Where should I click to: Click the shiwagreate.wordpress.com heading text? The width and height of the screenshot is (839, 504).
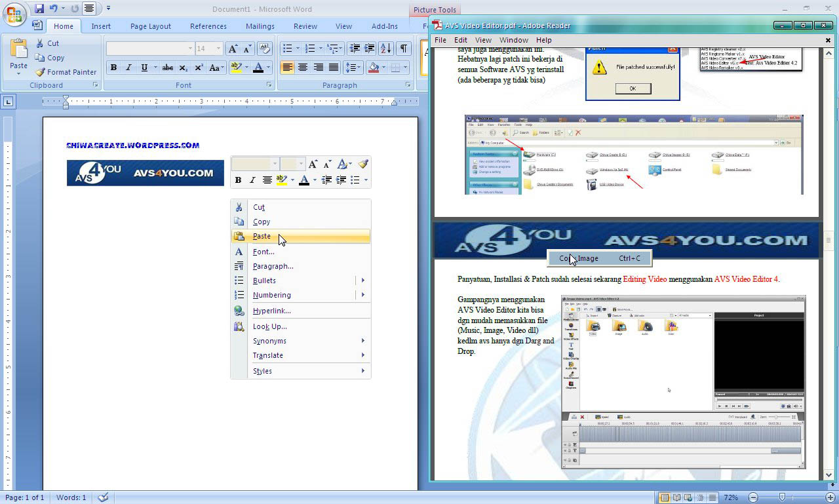click(x=133, y=145)
